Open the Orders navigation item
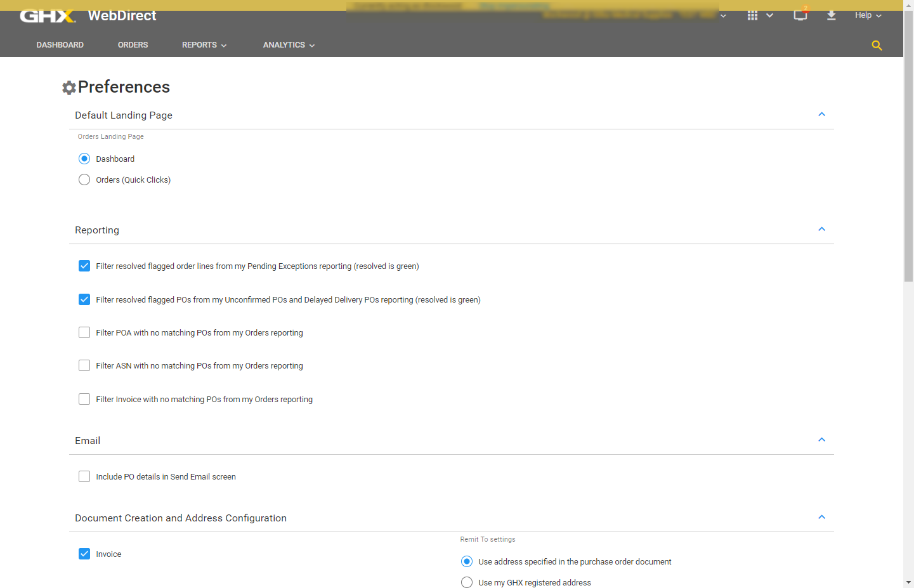The width and height of the screenshot is (914, 588). (x=133, y=45)
